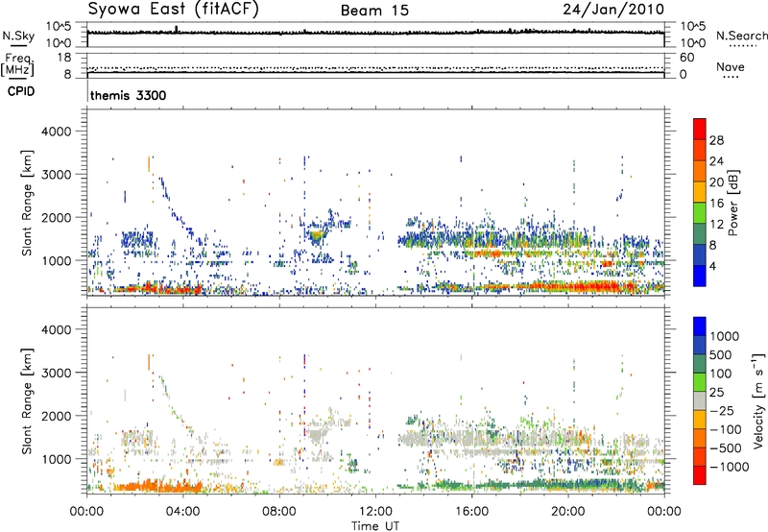Click the dotted line sample under "N.Search"
The height and width of the screenshot is (532, 768).
pyautogui.click(x=742, y=45)
